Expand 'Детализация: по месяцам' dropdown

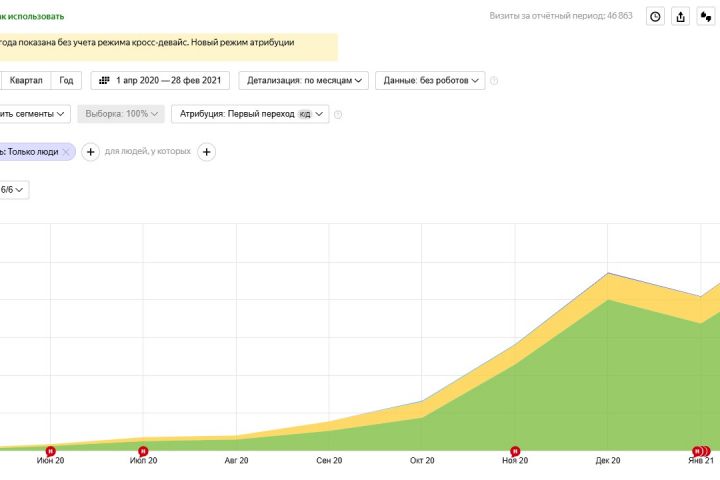tap(307, 81)
